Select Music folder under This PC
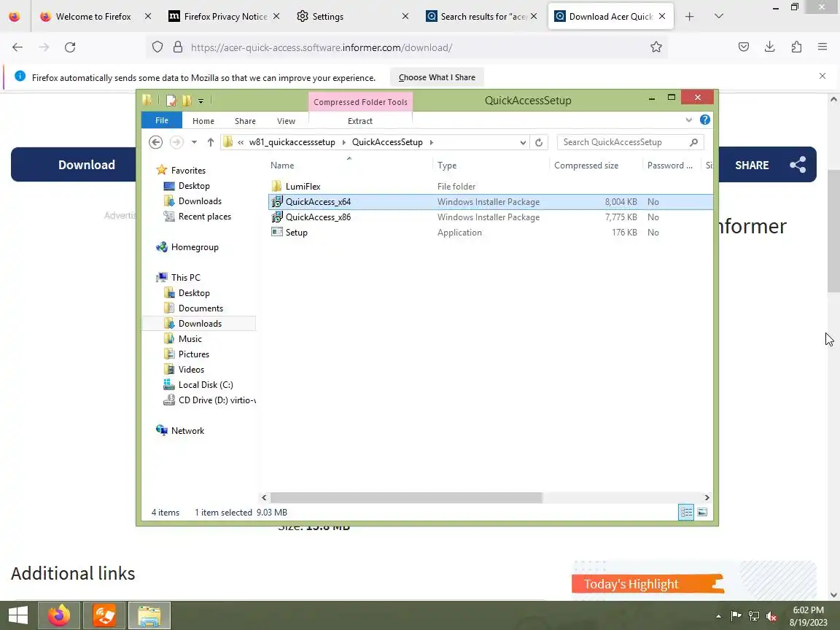Screen dimensions: 840x630 click(190, 338)
